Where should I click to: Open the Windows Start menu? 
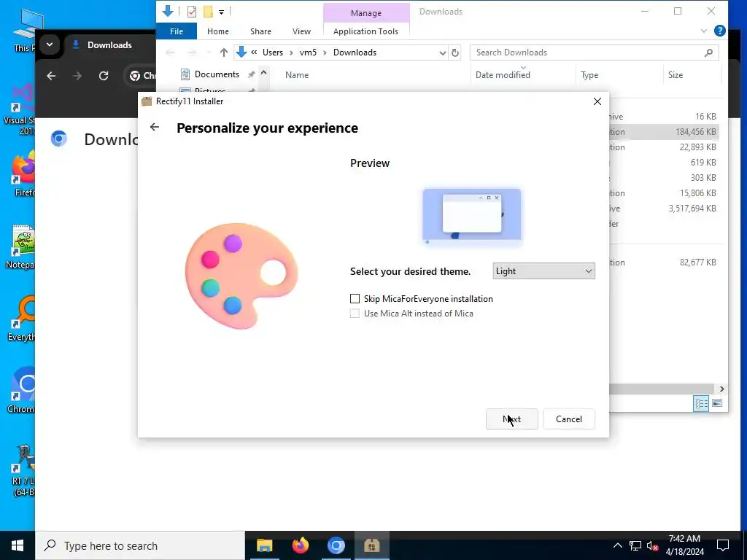point(18,545)
